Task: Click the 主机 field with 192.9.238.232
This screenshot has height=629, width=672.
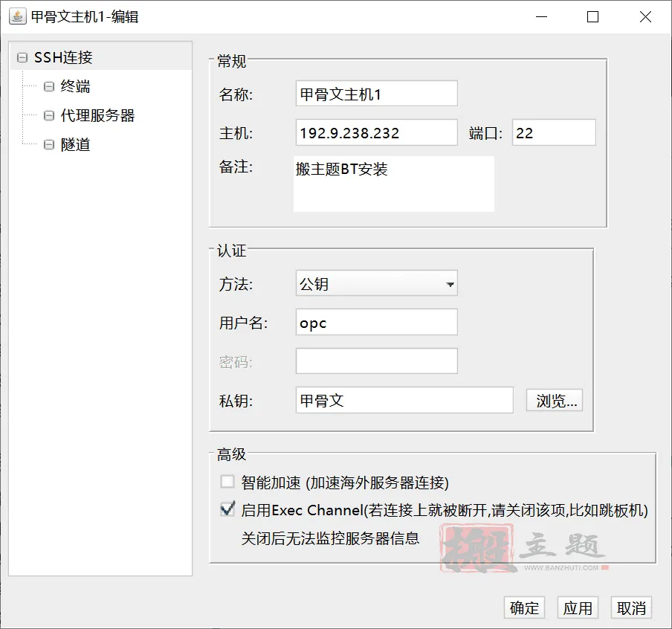Action: (377, 132)
